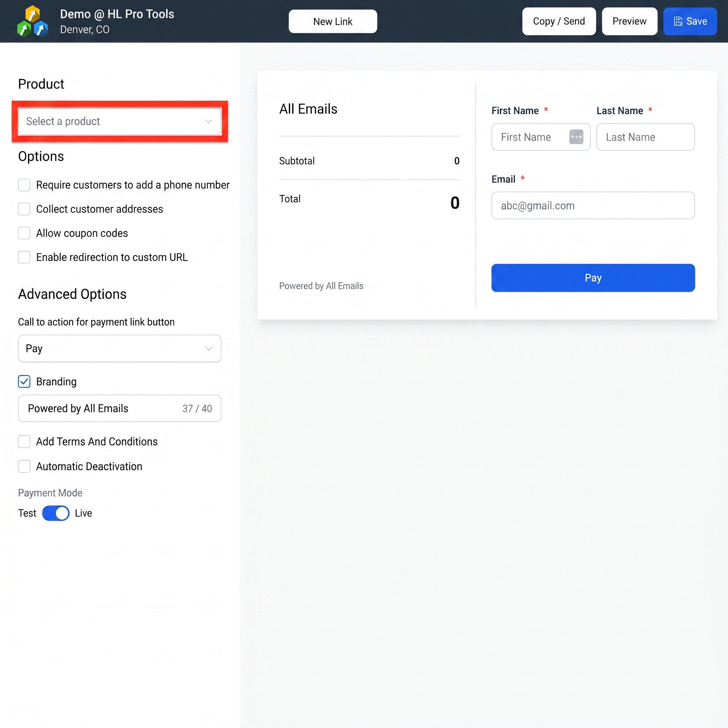Click the Product section heading

pyautogui.click(x=41, y=84)
